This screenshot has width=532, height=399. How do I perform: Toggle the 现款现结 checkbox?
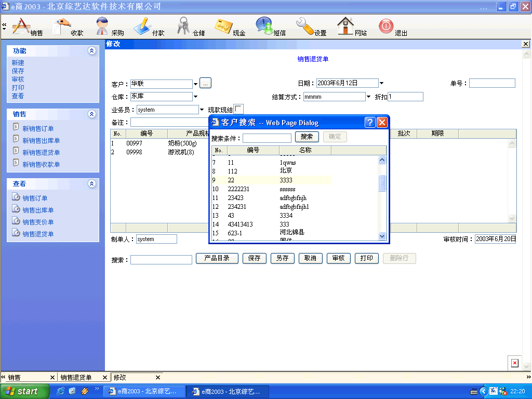click(x=238, y=109)
